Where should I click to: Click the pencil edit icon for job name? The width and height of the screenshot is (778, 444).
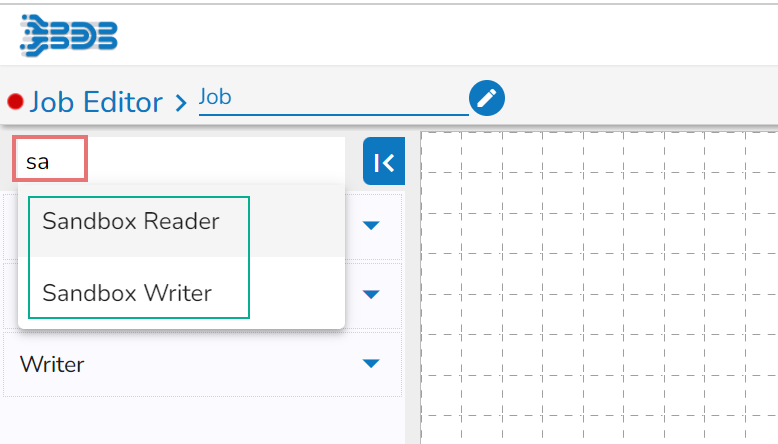487,98
